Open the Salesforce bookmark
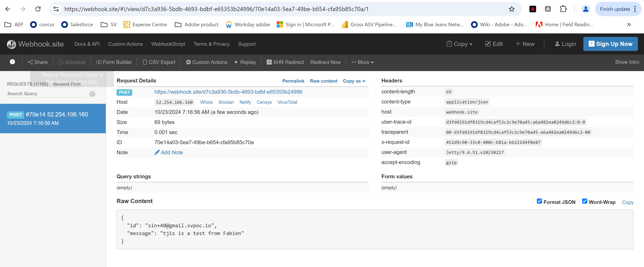644x267 pixels. pyautogui.click(x=77, y=25)
